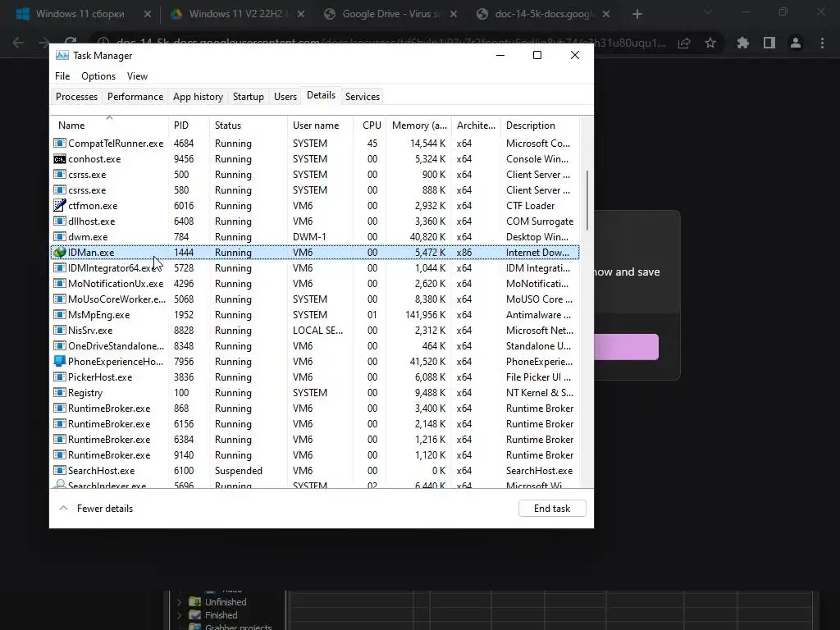Select the MoUsoCoreWorker.exe row

coord(315,299)
